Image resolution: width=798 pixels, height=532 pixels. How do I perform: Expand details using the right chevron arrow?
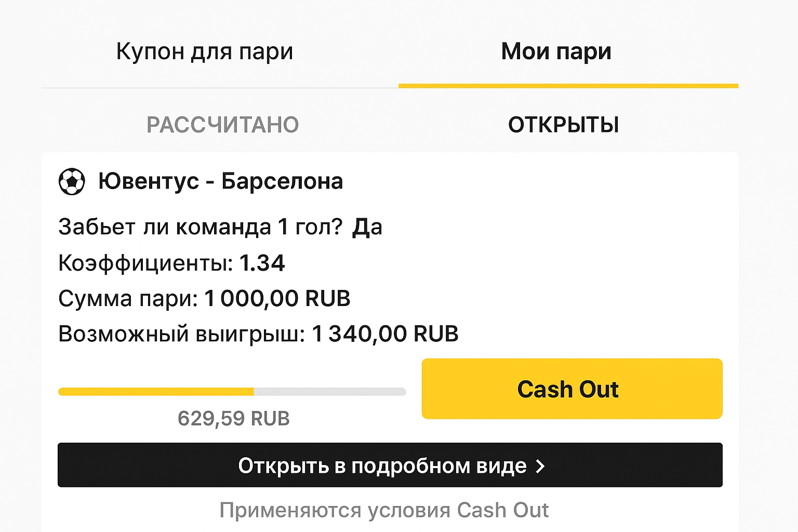[x=540, y=466]
